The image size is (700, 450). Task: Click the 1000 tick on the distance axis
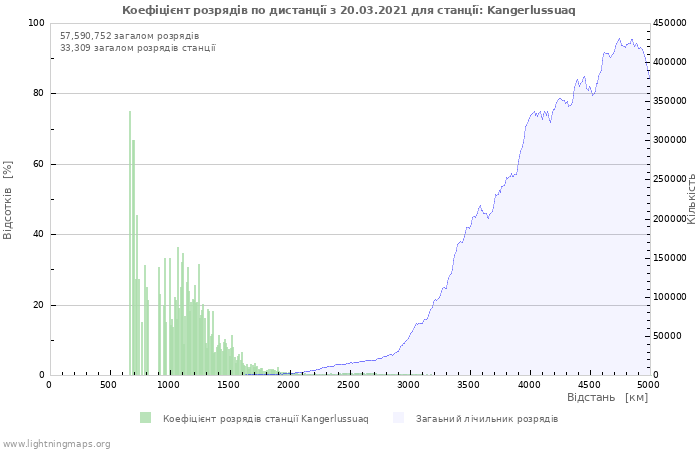[x=168, y=384]
